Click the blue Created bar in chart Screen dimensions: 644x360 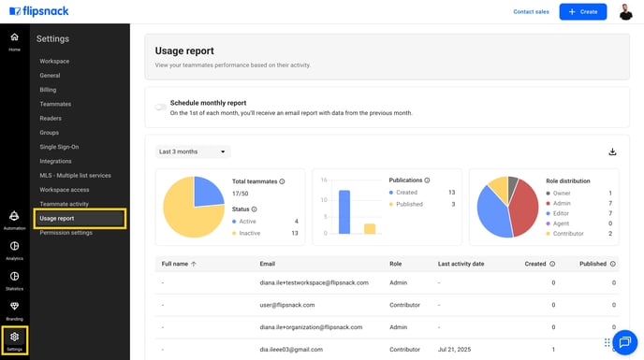pos(344,212)
